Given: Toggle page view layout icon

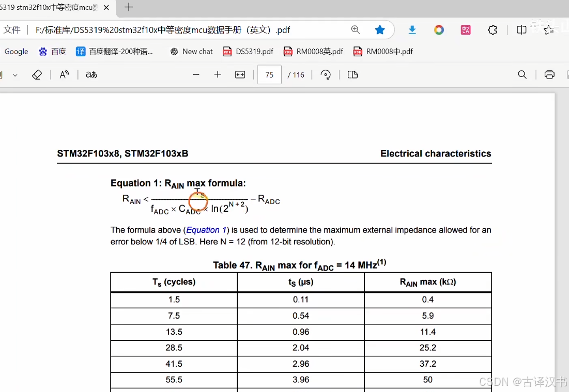Looking at the screenshot, I should pyautogui.click(x=352, y=75).
